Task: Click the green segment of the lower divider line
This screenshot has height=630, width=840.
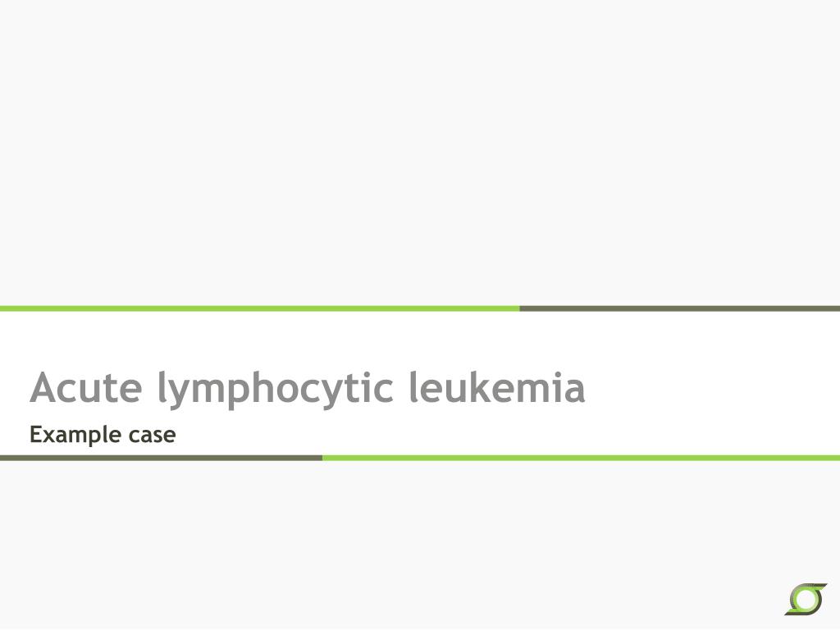Action: pyautogui.click(x=582, y=458)
